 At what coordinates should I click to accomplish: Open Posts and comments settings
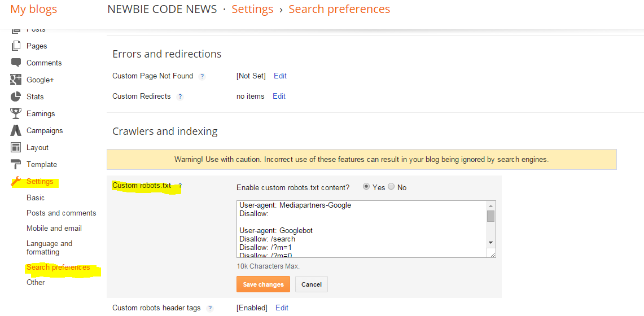click(x=61, y=213)
